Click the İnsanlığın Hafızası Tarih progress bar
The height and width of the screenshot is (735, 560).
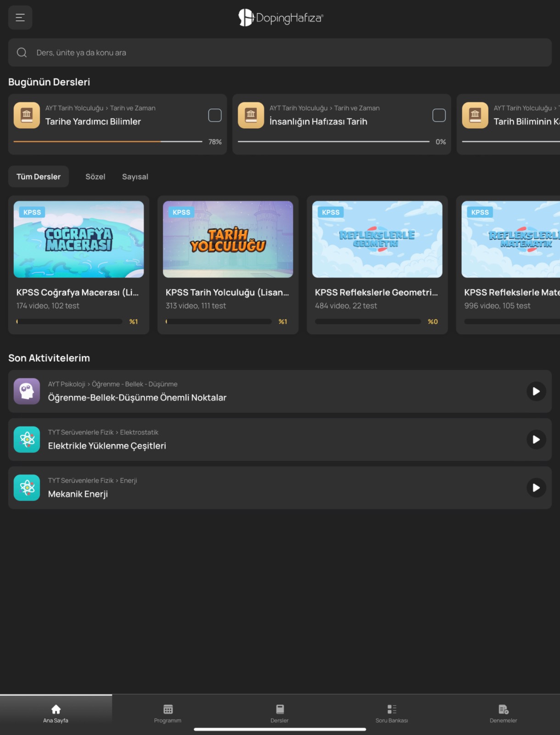334,141
